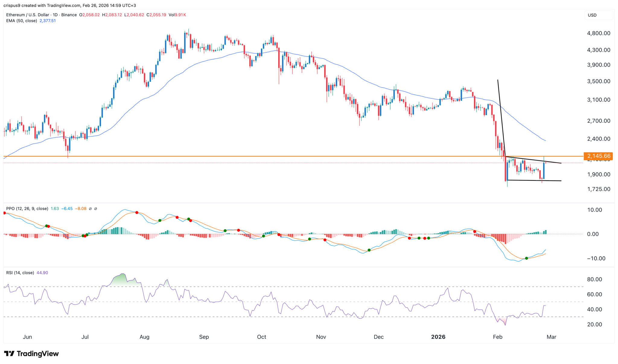The height and width of the screenshot is (364, 618).
Task: Click the first empty-value ∅ symbol in PPO legend
Action: pos(90,209)
